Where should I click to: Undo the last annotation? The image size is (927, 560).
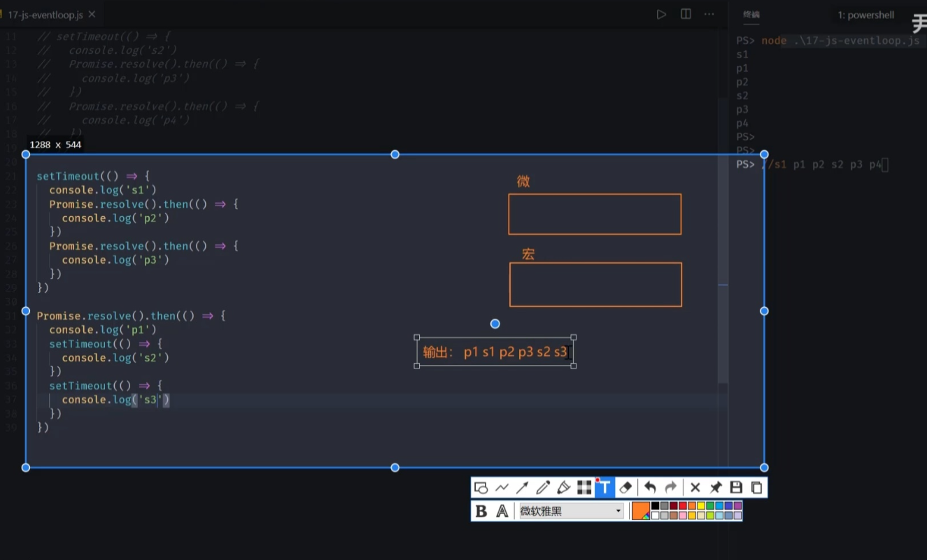pos(650,488)
